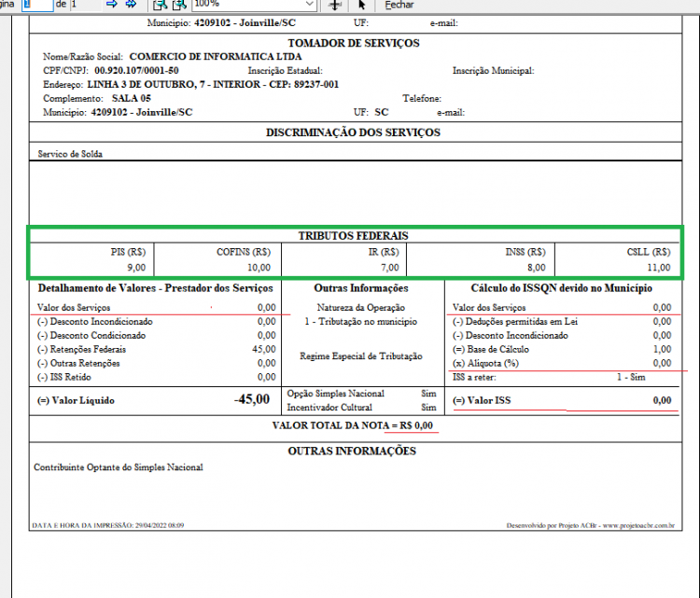Image resolution: width=700 pixels, height=598 pixels.
Task: Click the zoom out magnifier icon
Action: [160, 5]
